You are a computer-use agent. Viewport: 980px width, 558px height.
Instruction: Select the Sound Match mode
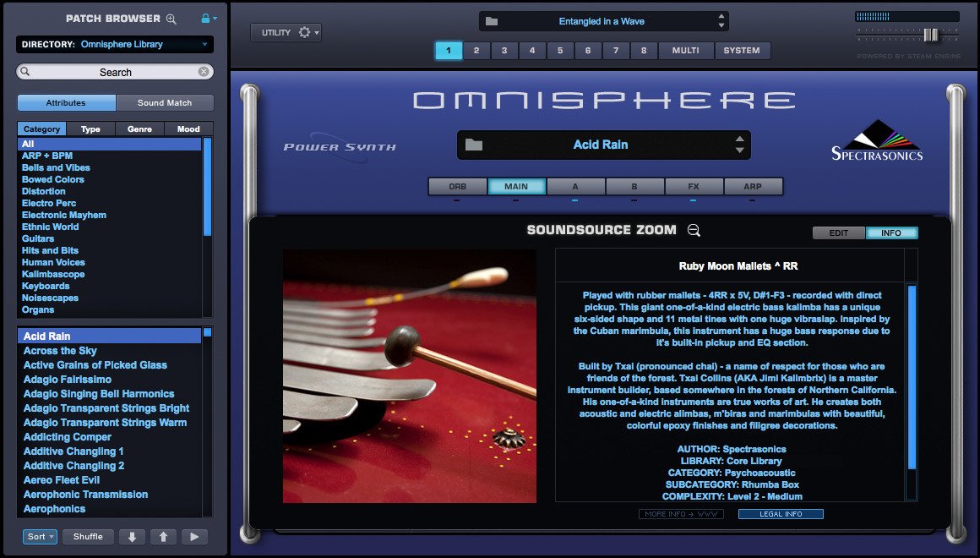(x=165, y=102)
